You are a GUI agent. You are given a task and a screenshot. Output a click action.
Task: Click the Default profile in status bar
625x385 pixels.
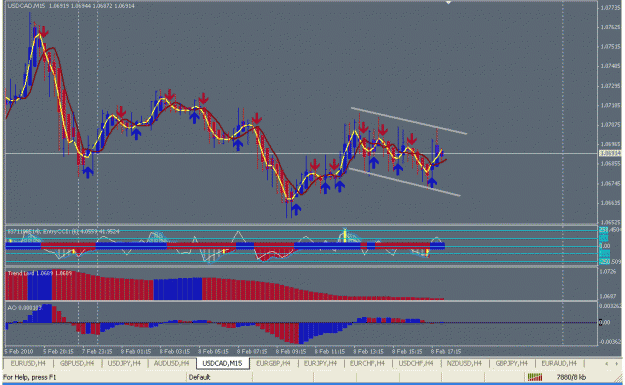[199, 377]
